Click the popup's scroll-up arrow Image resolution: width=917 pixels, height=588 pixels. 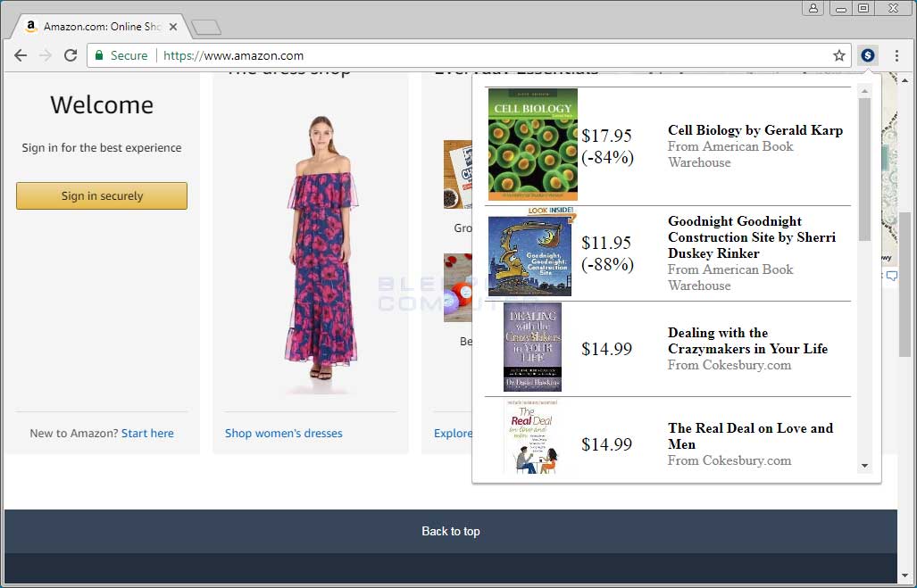(x=864, y=91)
